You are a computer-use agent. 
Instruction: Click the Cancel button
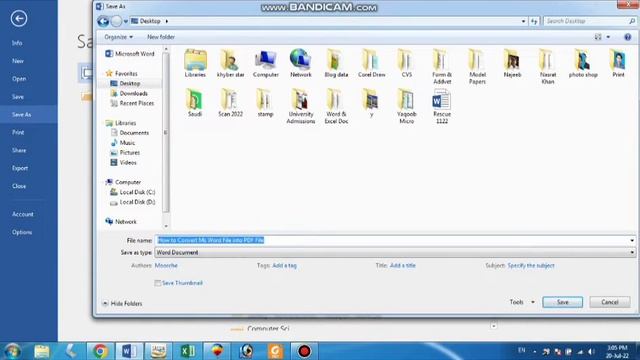[x=610, y=302]
